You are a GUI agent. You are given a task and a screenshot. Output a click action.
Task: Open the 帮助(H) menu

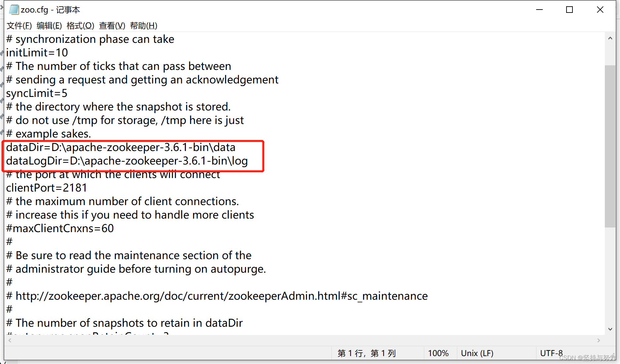[144, 25]
